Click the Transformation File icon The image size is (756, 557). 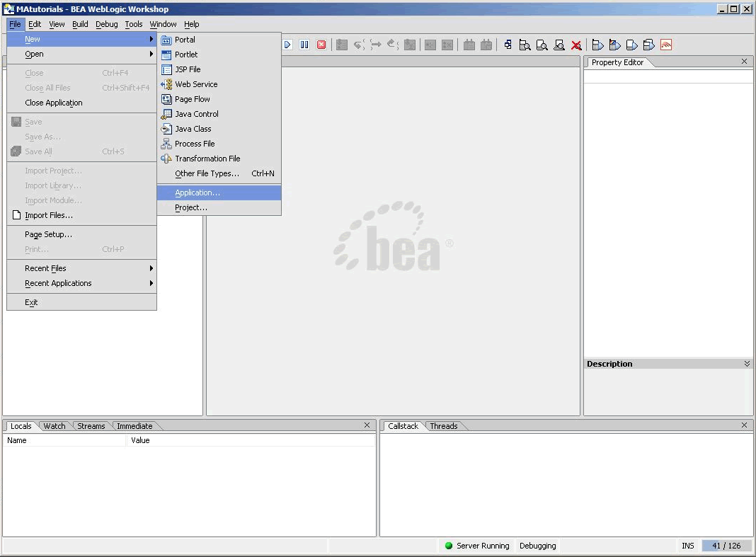[166, 159]
